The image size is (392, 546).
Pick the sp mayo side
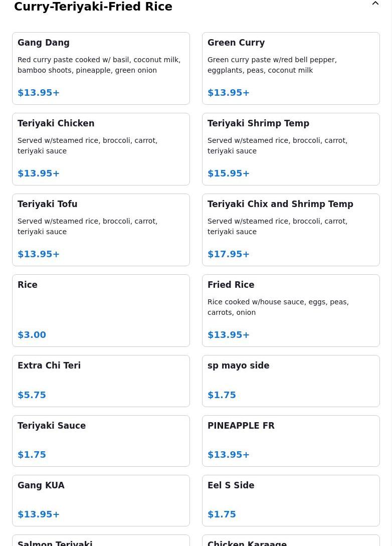pyautogui.click(x=291, y=381)
